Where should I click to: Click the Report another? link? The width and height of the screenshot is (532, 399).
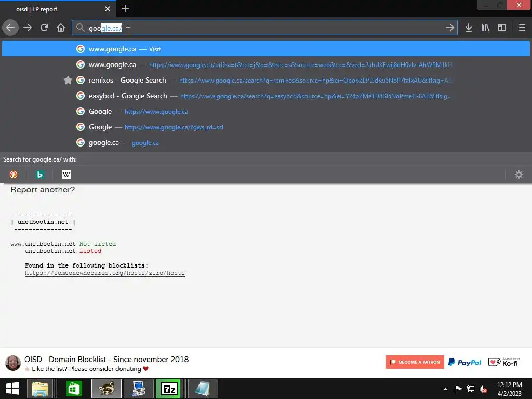43,189
